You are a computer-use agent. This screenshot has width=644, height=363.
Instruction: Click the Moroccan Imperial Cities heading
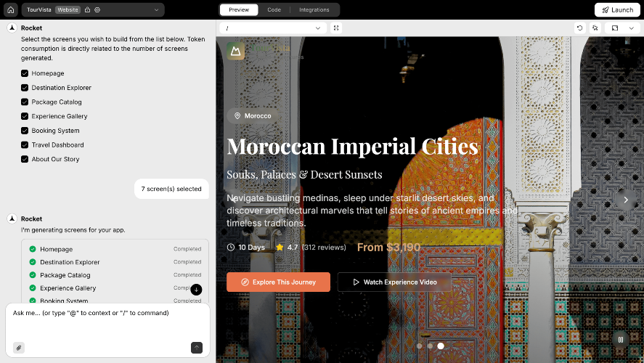tap(352, 146)
